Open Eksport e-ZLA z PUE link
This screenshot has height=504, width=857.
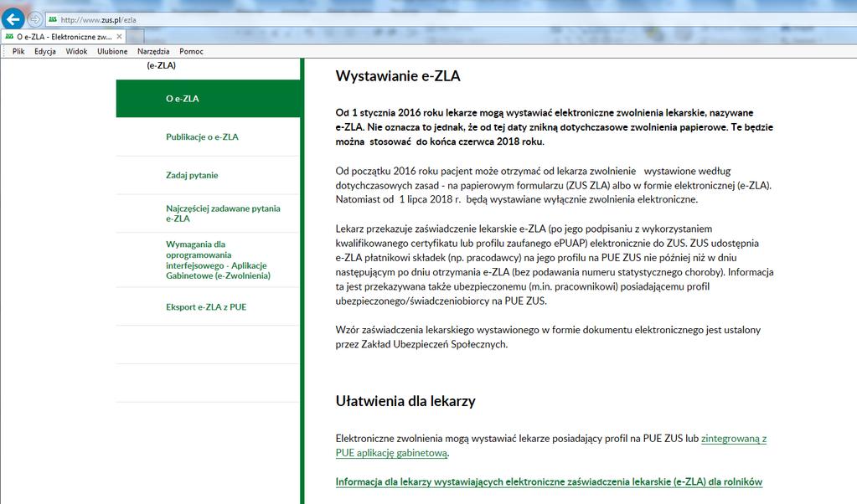click(x=206, y=307)
